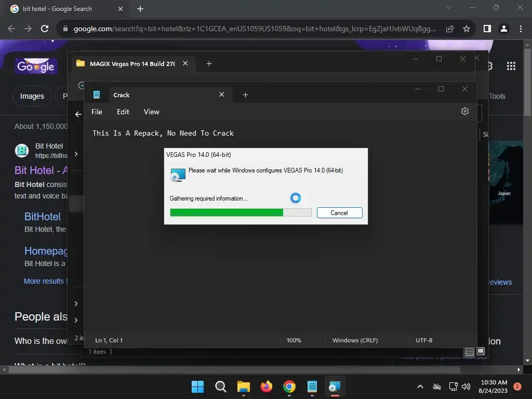Screen dimensions: 532x399
Task: Click the Japan map thumbnail
Action: pyautogui.click(x=506, y=182)
